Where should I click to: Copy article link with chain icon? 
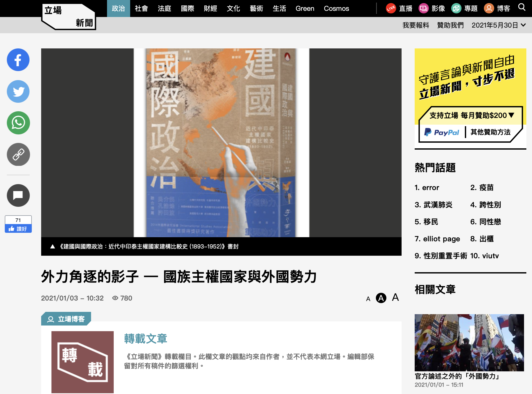pyautogui.click(x=18, y=155)
